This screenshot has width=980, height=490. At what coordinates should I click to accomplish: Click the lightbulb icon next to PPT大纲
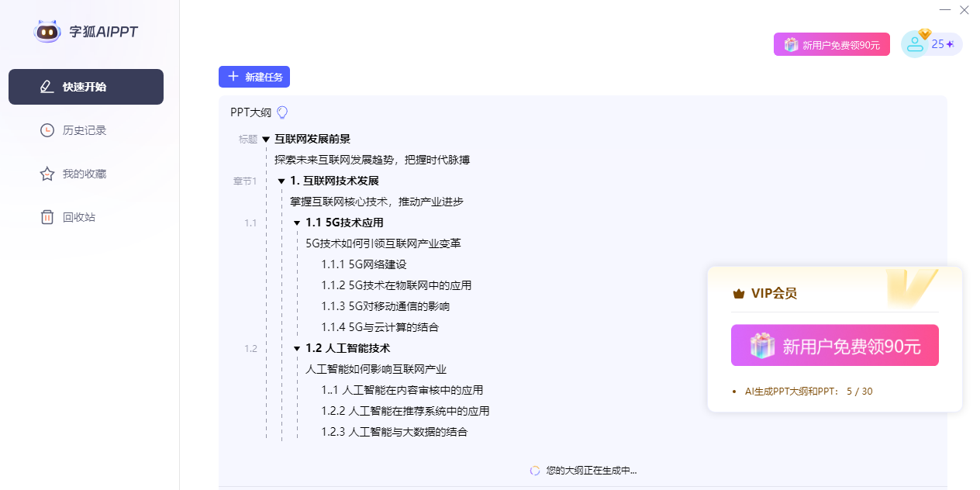pyautogui.click(x=282, y=112)
